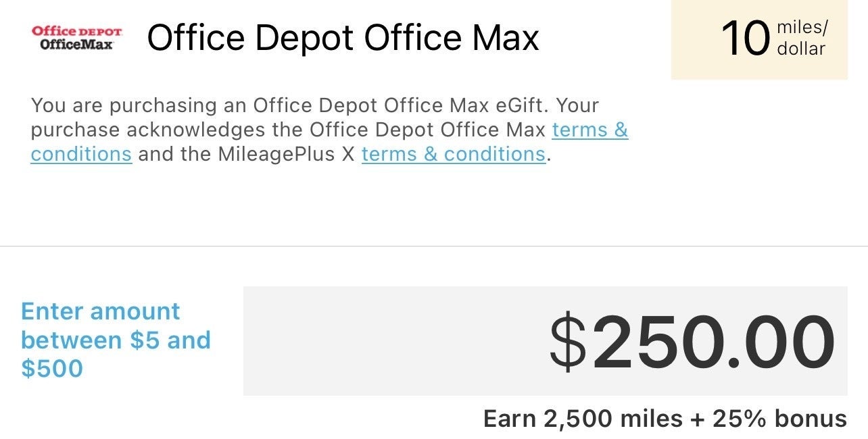Open MileagePlus X terms & conditions link
Screen dimensions: 868x439
pos(453,154)
